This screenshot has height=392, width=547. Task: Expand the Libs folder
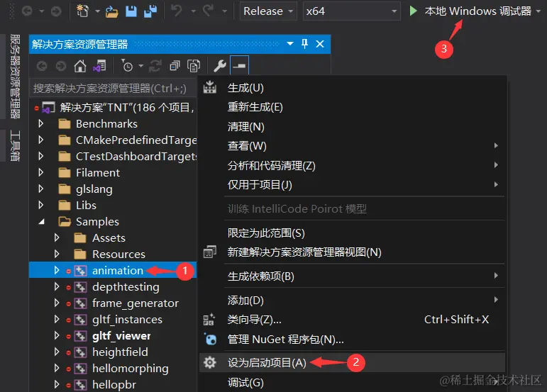pos(41,205)
